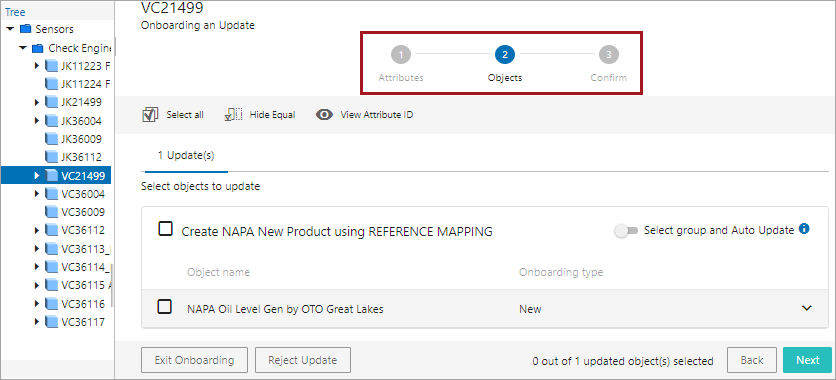Viewport: 836px width, 380px height.
Task: Click the JK36009 product cube icon
Action: click(x=51, y=139)
